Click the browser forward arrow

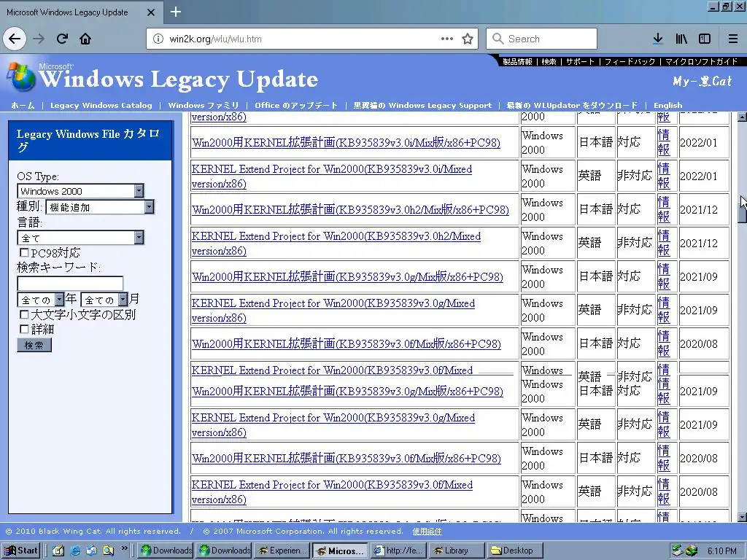[x=39, y=39]
